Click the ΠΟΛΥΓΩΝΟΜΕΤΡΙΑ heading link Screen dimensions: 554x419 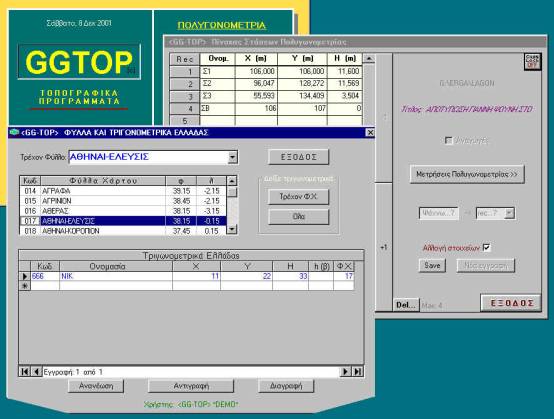[222, 25]
